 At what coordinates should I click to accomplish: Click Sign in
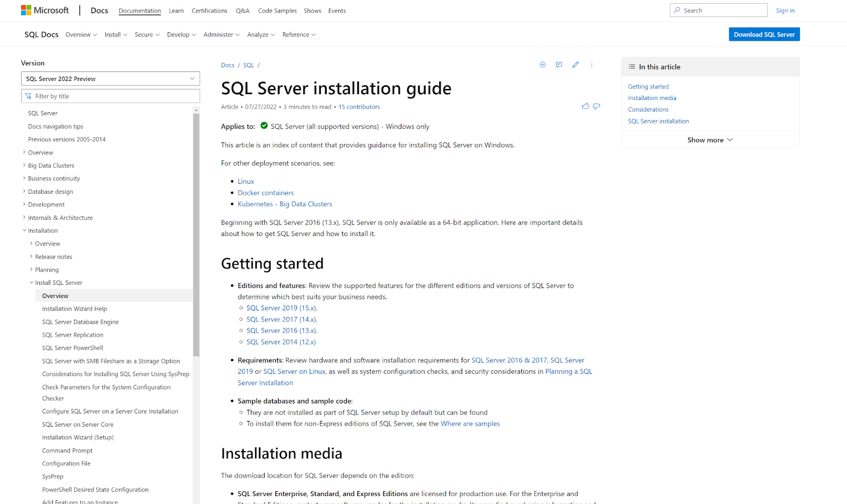point(785,10)
